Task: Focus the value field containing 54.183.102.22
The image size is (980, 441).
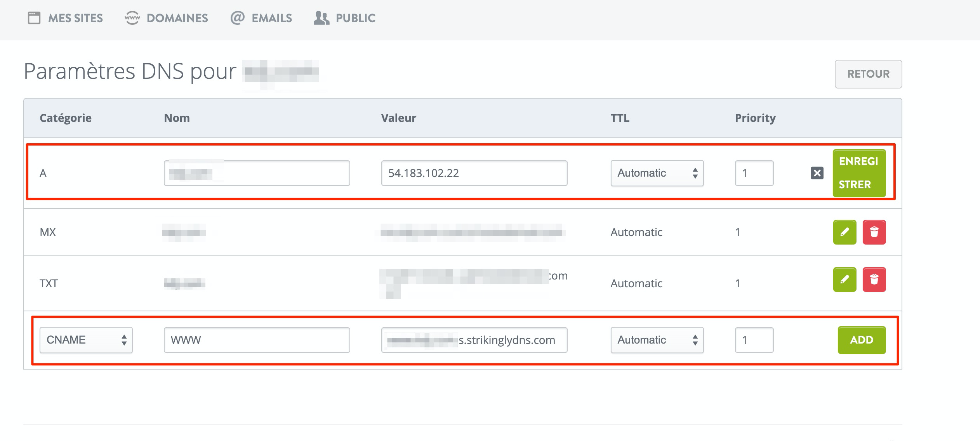Action: point(474,173)
